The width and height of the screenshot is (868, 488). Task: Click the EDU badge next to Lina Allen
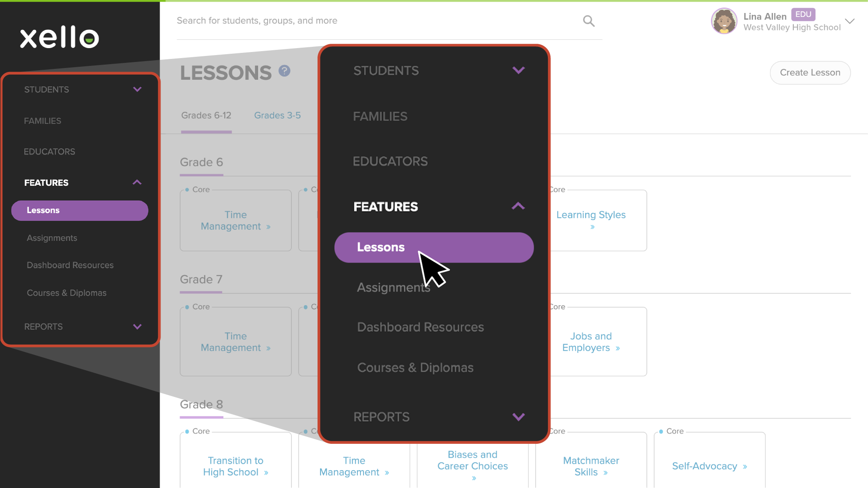coord(803,14)
